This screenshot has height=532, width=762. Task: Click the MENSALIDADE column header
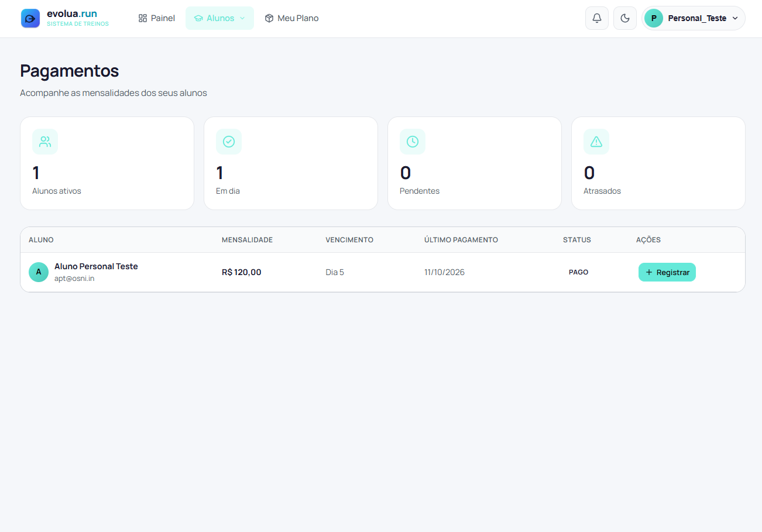(x=247, y=240)
